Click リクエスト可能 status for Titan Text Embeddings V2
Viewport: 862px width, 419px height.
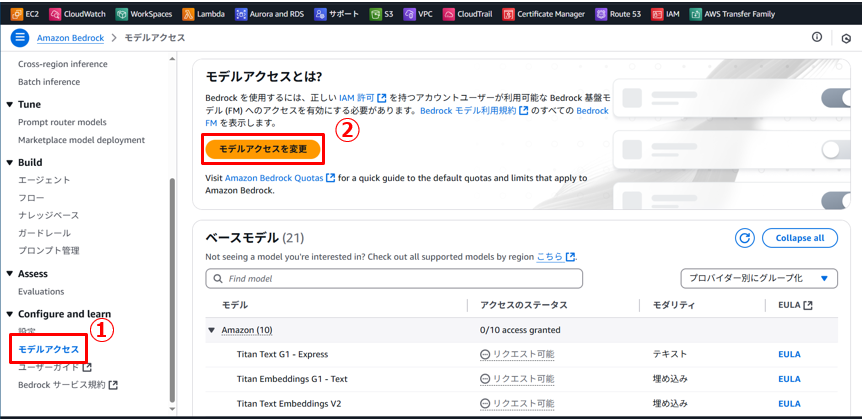point(517,404)
